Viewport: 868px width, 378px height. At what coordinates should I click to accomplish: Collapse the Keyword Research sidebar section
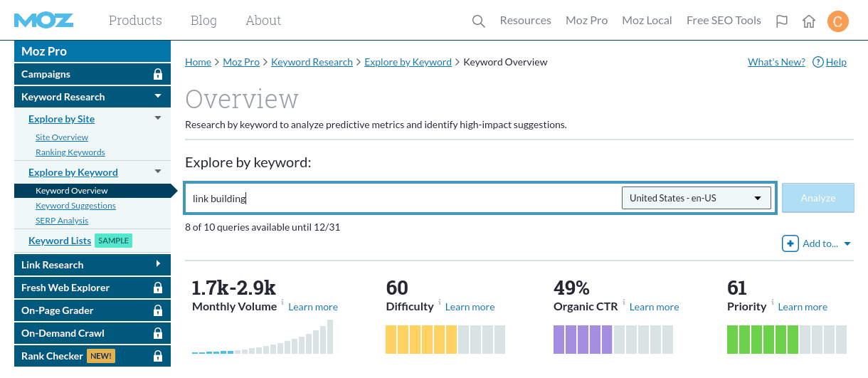pos(158,96)
